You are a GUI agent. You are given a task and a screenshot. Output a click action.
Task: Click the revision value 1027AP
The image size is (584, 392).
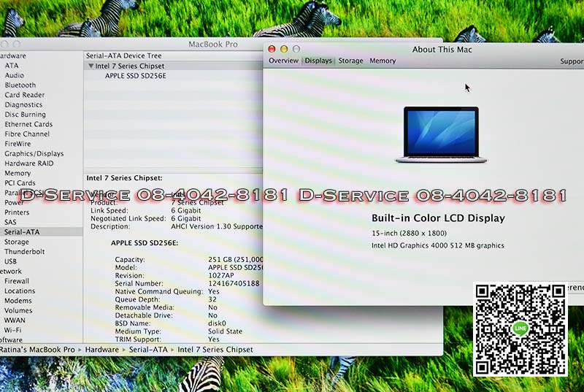pyautogui.click(x=221, y=275)
